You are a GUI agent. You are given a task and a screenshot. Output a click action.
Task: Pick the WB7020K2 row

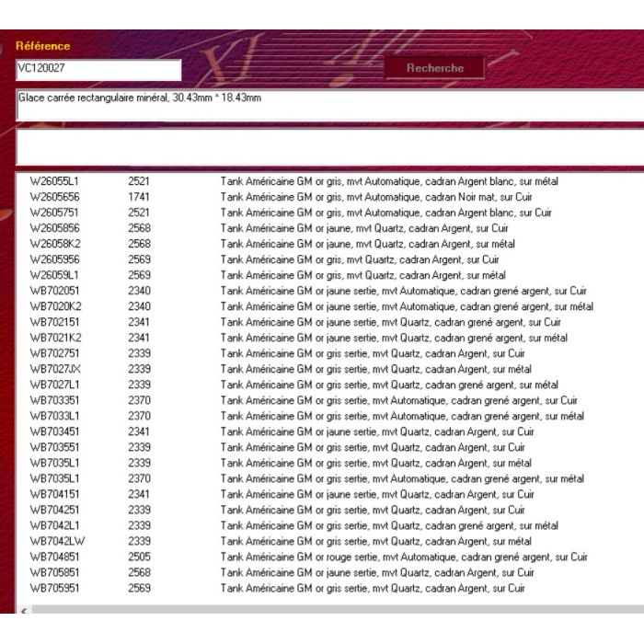click(55, 306)
